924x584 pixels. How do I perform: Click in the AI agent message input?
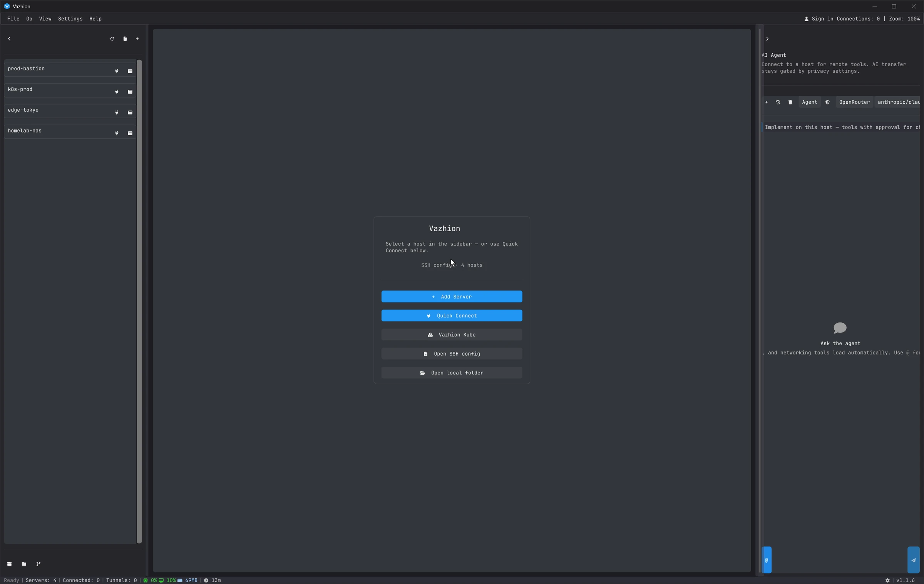pos(839,560)
